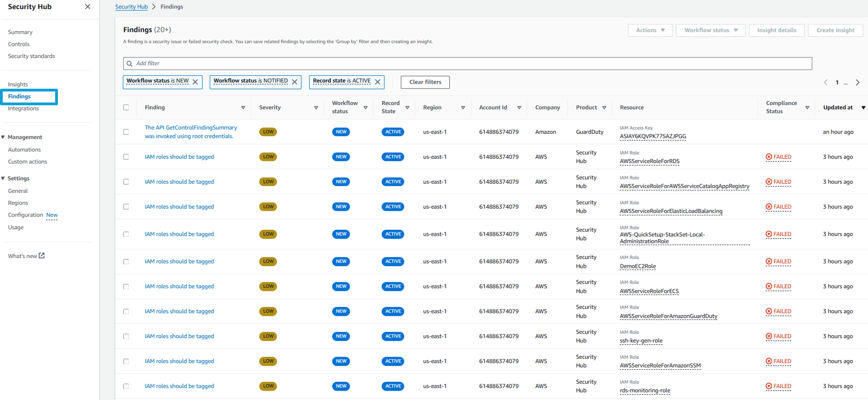
Task: Click the FAILED status for AWSServiceRoleForECS
Action: (778, 286)
